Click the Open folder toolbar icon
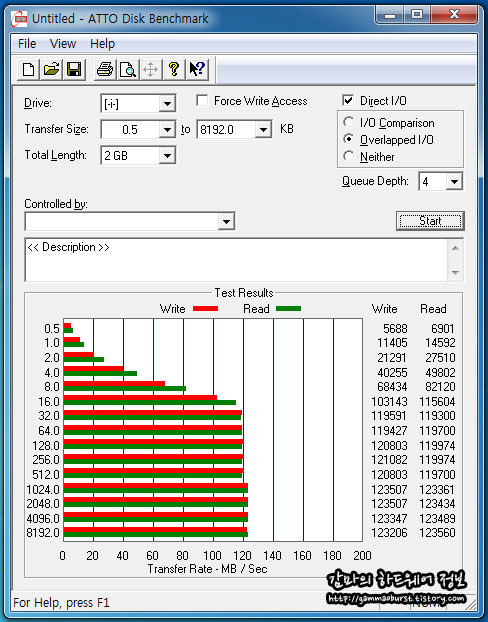Viewport: 488px width, 622px height. 51,70
